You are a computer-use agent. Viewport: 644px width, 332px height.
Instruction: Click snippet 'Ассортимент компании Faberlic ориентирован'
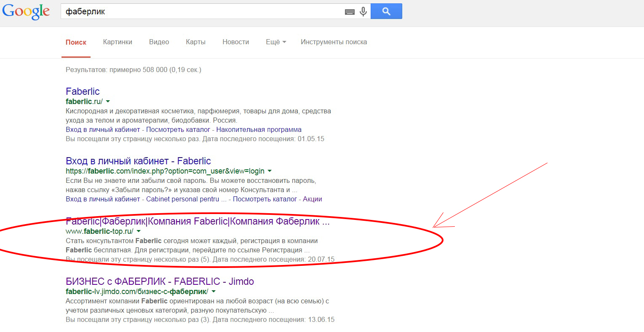[x=197, y=306]
